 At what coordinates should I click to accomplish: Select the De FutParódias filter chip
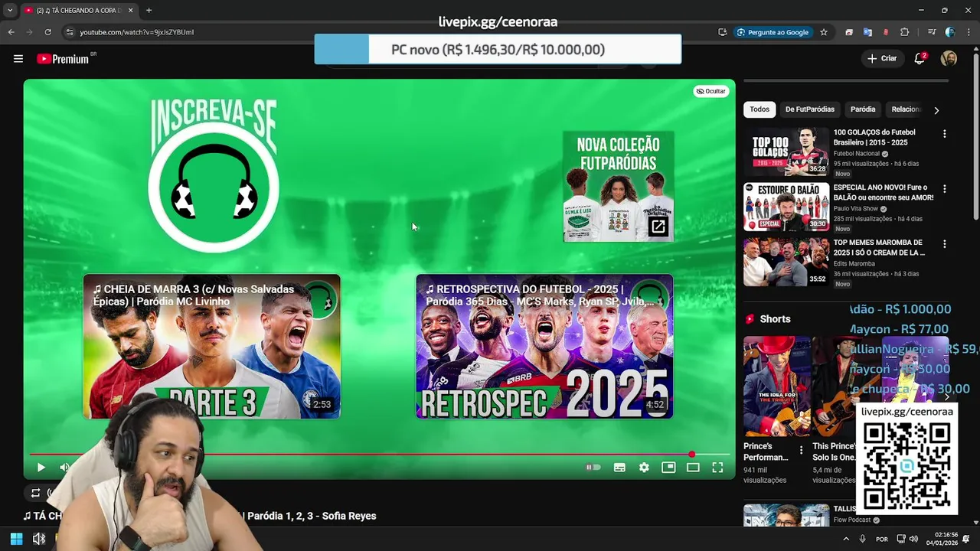point(809,109)
